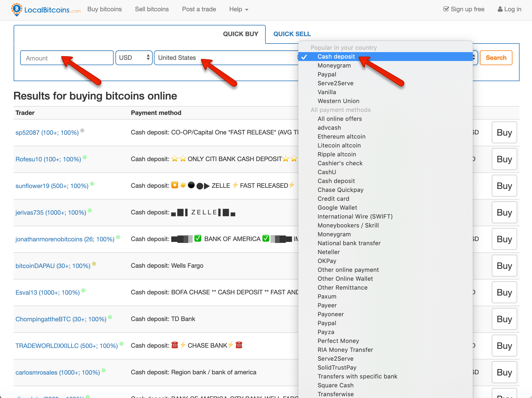Select Litecoin altcoin option

click(386, 145)
